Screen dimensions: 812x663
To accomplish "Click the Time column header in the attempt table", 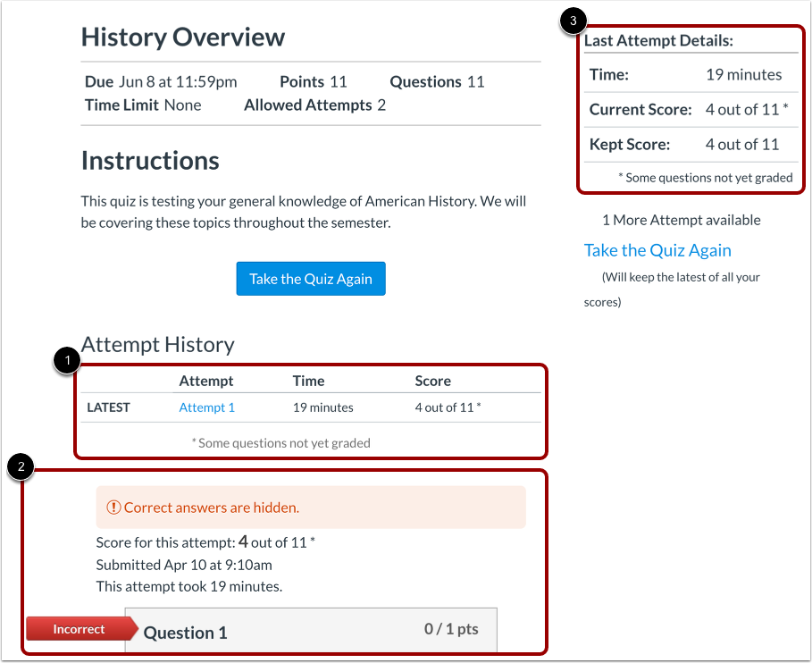I will [x=308, y=382].
